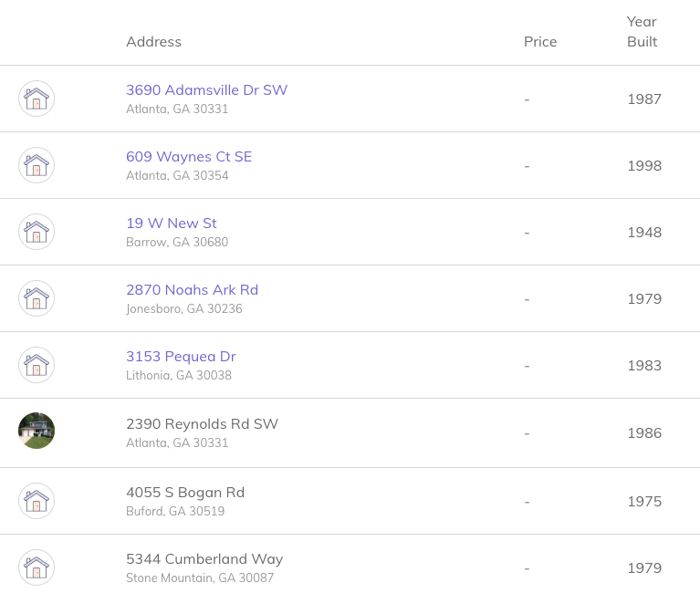Click the Address column header
The image size is (700, 614).
tap(153, 41)
